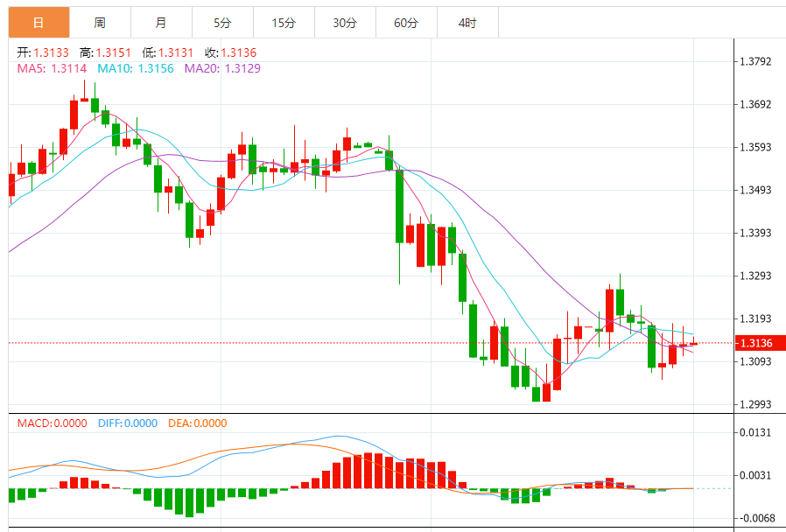Open the 30分 timeframe tab
The image size is (786, 532).
tap(345, 23)
